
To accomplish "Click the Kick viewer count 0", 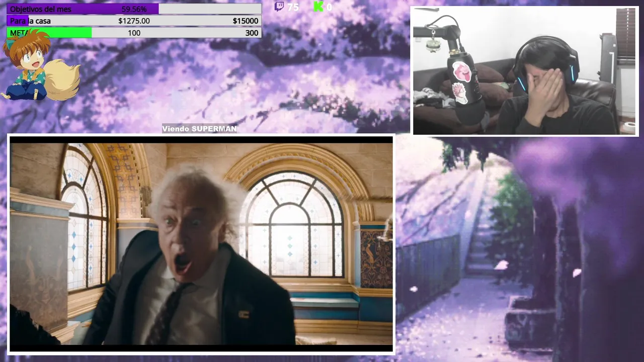I will click(329, 7).
